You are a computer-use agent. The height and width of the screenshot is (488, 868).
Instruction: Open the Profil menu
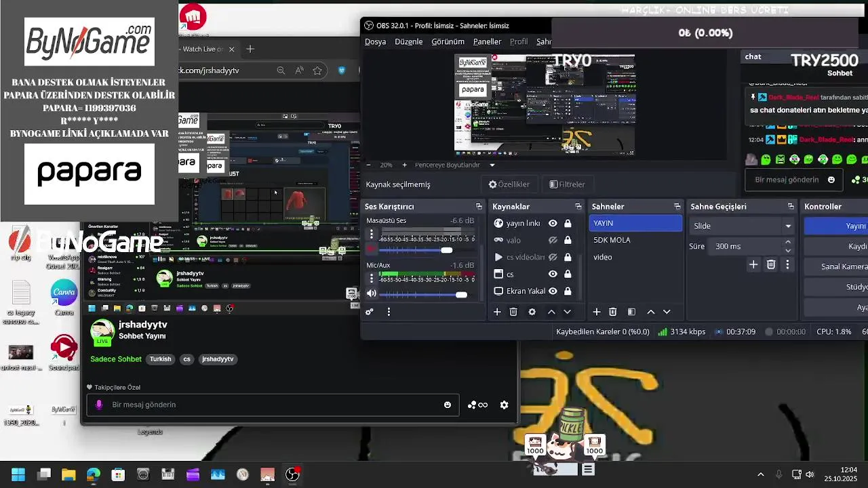point(519,41)
